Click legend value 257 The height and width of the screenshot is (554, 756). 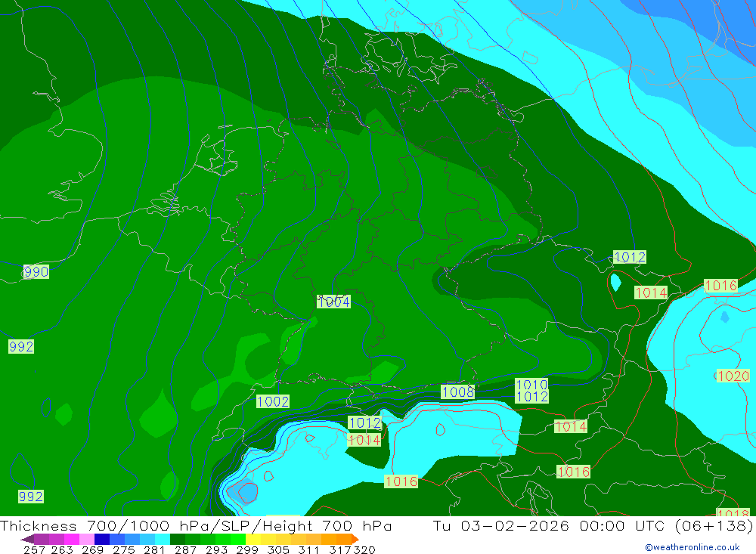point(34,549)
